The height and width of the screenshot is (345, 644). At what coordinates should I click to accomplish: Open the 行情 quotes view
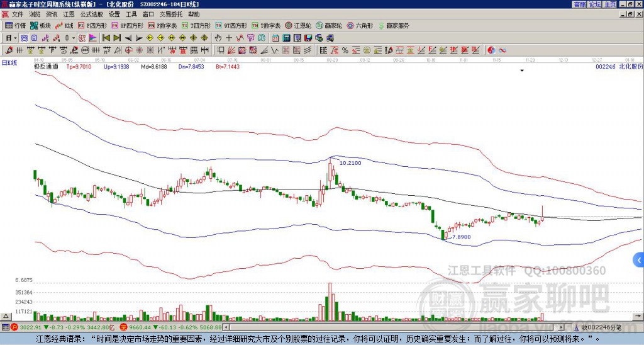16,25
